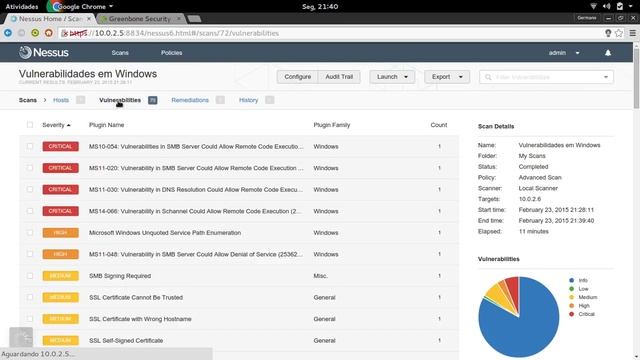Click the Vulnerabilities count badge
The width and height of the screenshot is (640, 360).
(x=153, y=100)
